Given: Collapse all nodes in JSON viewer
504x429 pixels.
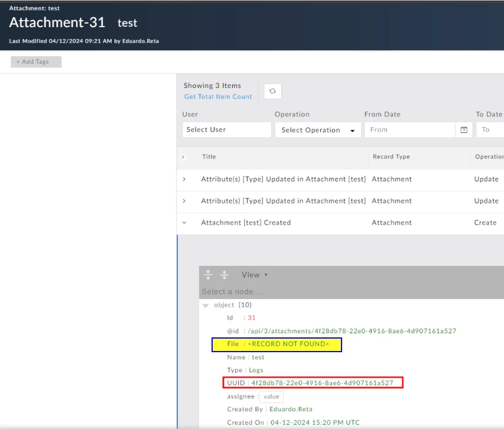Looking at the screenshot, I should (x=225, y=275).
